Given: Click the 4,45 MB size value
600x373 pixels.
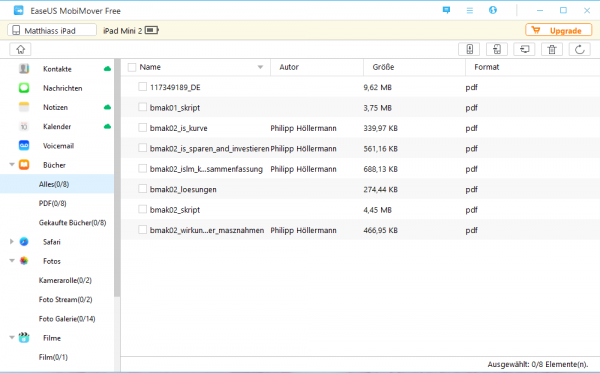Looking at the screenshot, I should pos(377,210).
